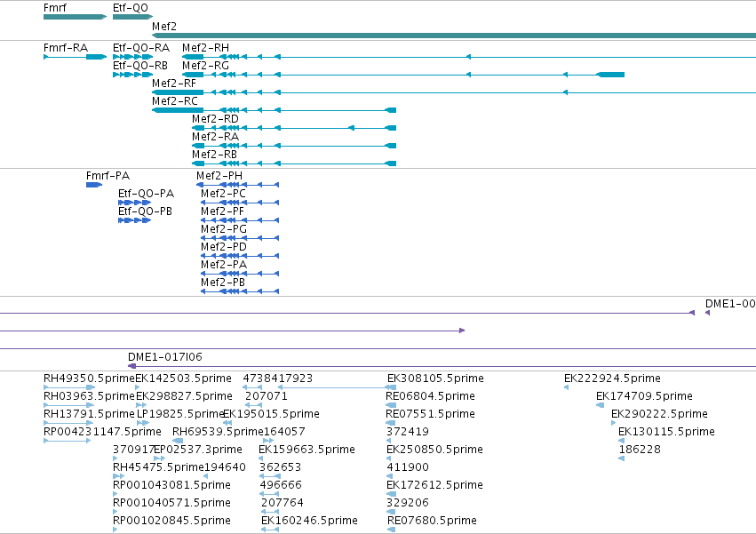Click the EK130115.5prime EST label
The image size is (756, 534).
pyautogui.click(x=666, y=432)
